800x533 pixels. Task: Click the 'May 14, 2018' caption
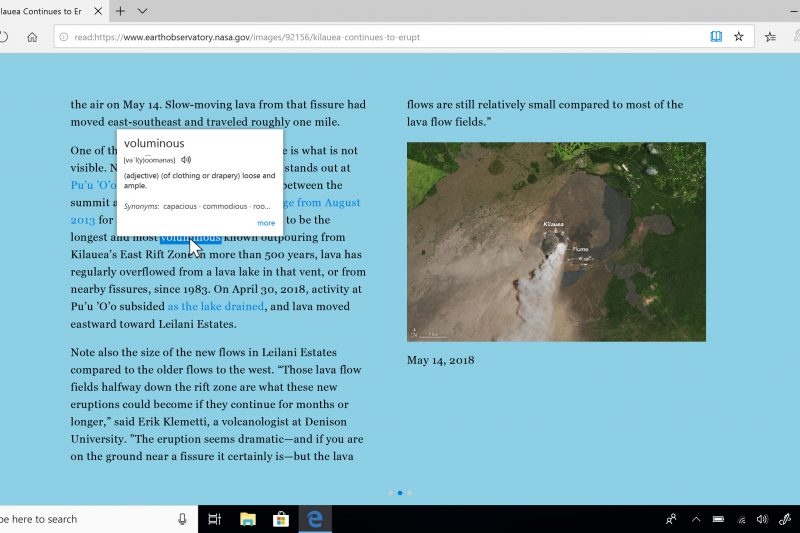[x=440, y=360]
